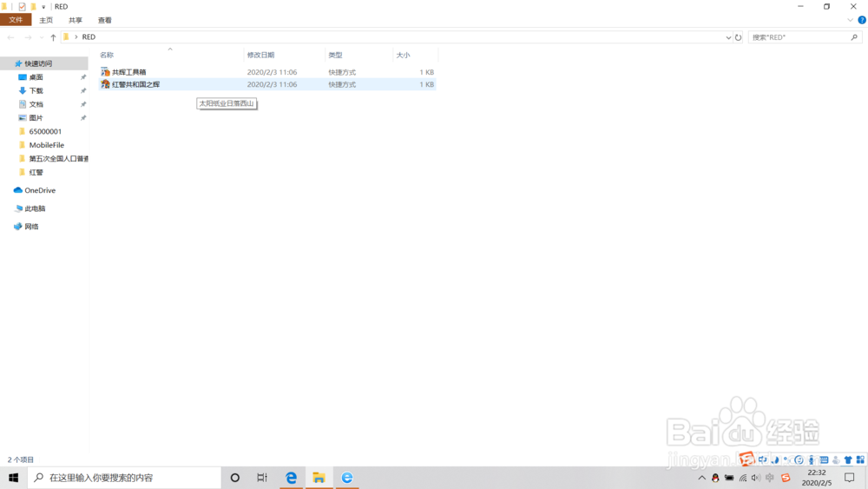Go back using the back arrow

(x=10, y=37)
